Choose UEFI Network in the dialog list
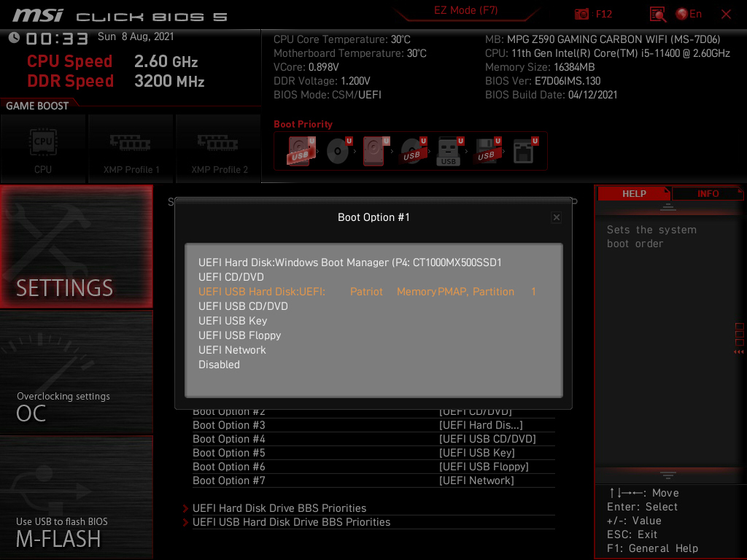This screenshot has width=747, height=560. pos(232,350)
